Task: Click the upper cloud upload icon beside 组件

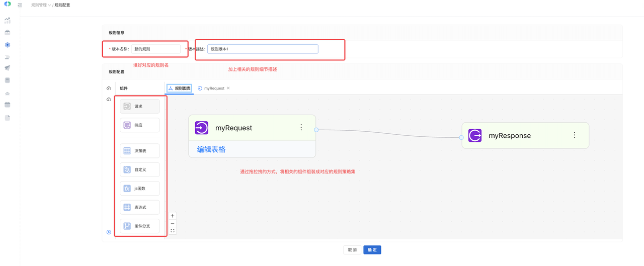Action: pos(109,88)
